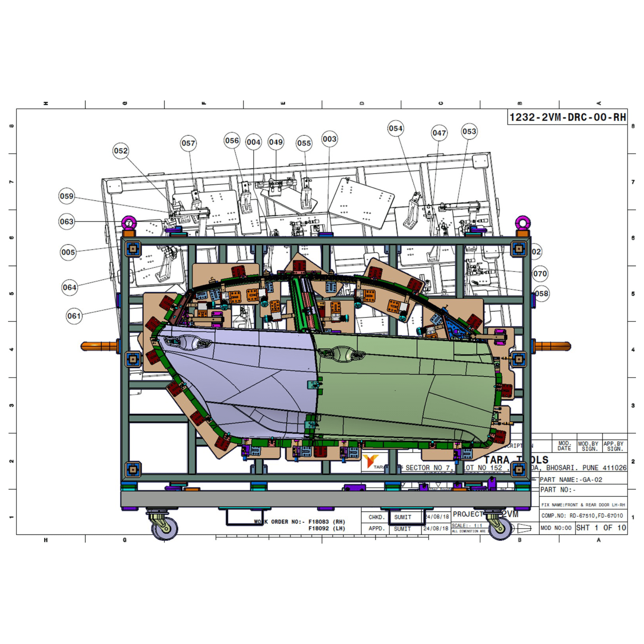Click the 056 part balloon
Screen dimensions: 644x644
(x=232, y=140)
